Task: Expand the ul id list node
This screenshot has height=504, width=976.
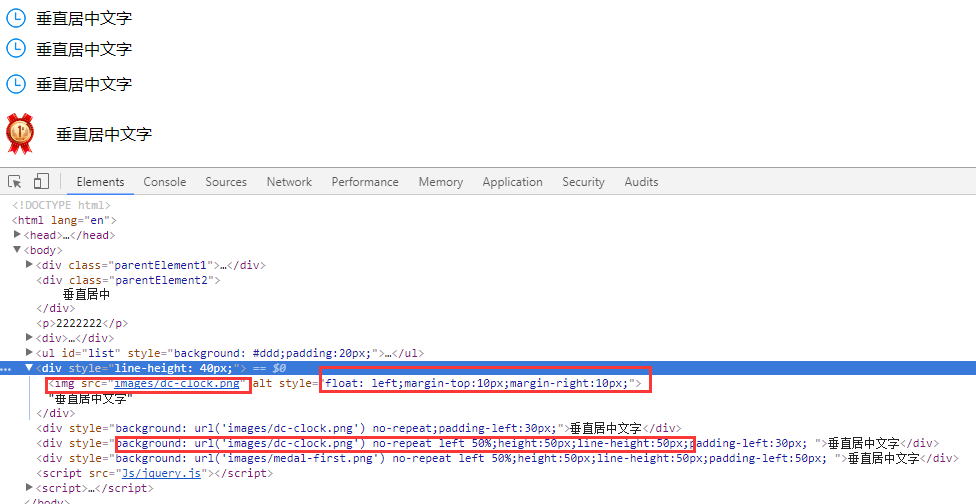Action: [x=29, y=352]
